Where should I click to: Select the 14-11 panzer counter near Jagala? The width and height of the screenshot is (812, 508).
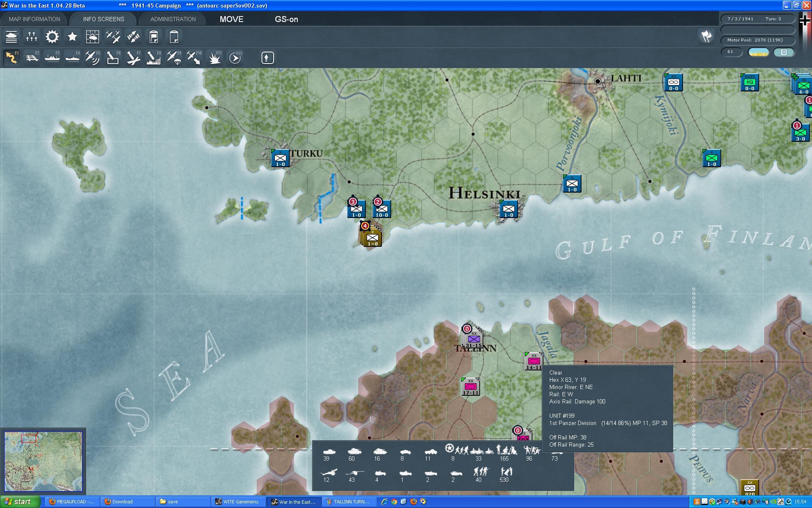point(534,361)
